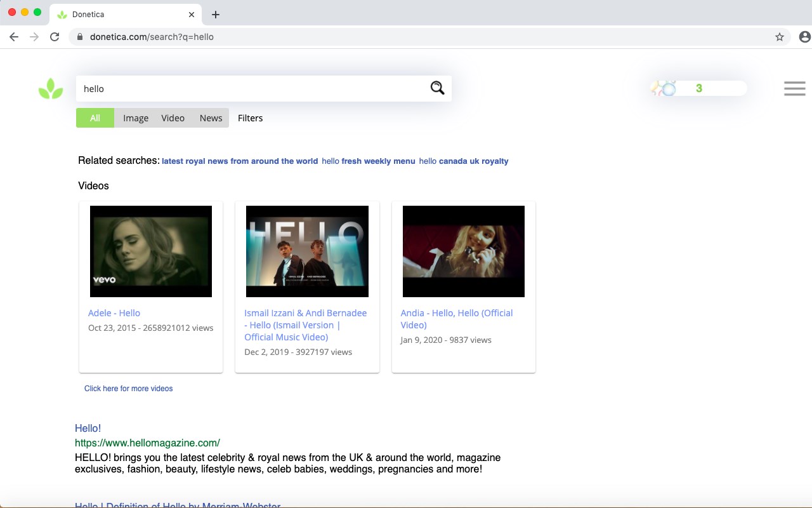Viewport: 812px width, 508px height.
Task: Click the Jan 9, 2020 views text
Action: [x=446, y=340]
